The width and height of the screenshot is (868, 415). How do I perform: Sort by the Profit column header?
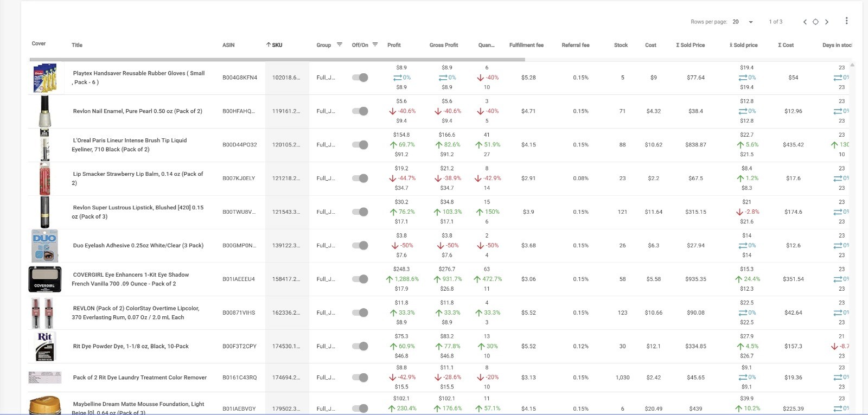coord(394,45)
